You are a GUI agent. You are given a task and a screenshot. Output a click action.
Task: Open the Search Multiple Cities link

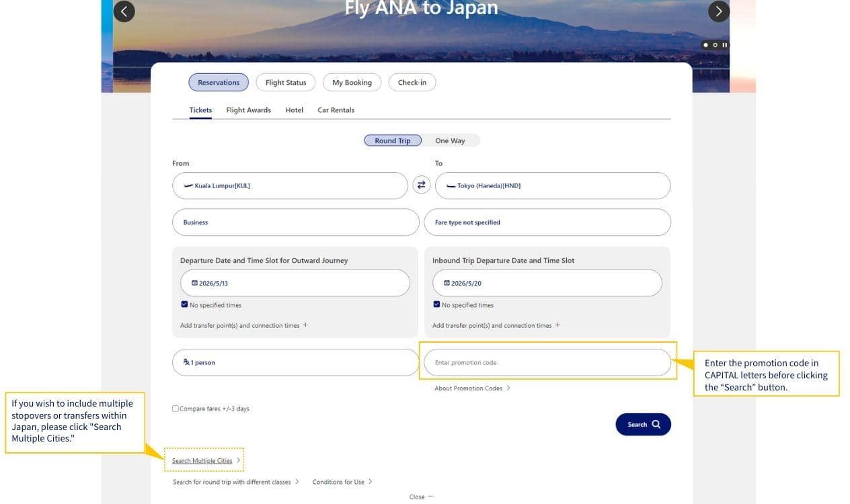202,461
